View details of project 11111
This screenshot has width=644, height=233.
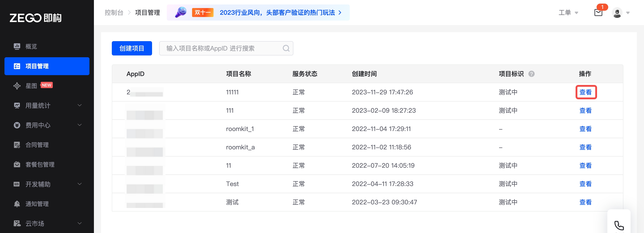pyautogui.click(x=585, y=92)
